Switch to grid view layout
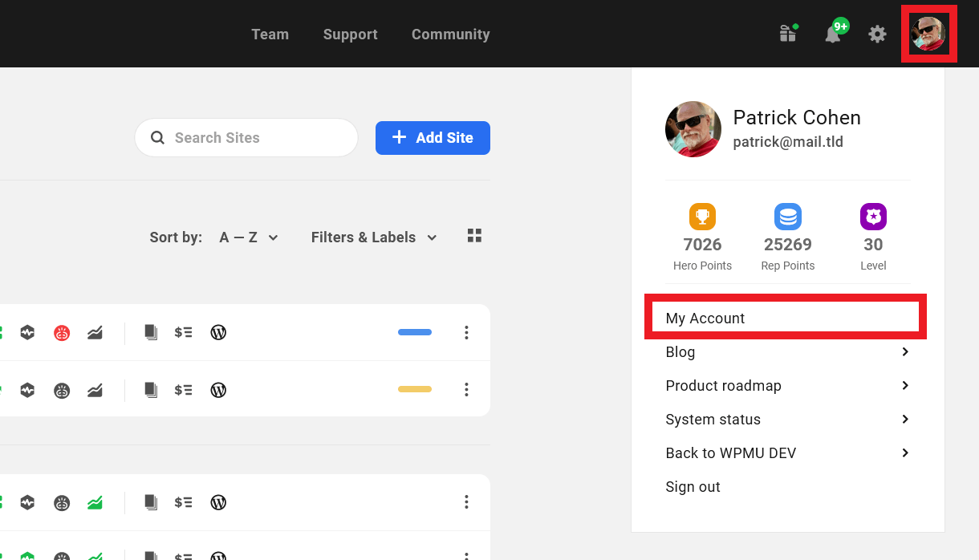The height and width of the screenshot is (560, 979). click(x=474, y=236)
